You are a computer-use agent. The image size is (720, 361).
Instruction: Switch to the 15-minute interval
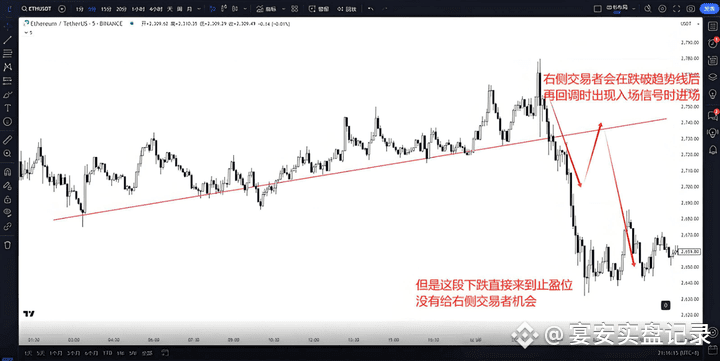106,9
